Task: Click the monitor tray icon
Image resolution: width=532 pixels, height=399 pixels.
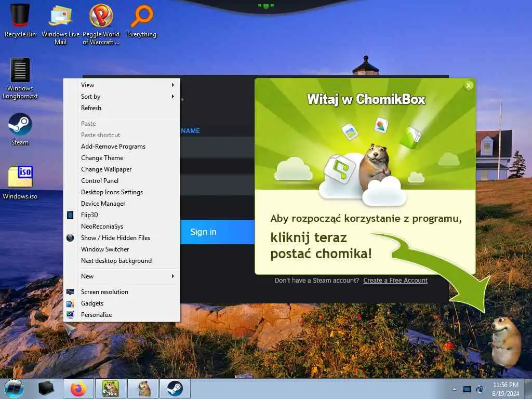Action: point(467,389)
